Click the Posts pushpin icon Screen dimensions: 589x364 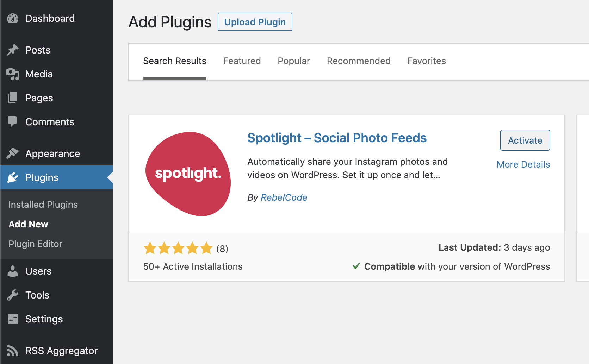13,50
